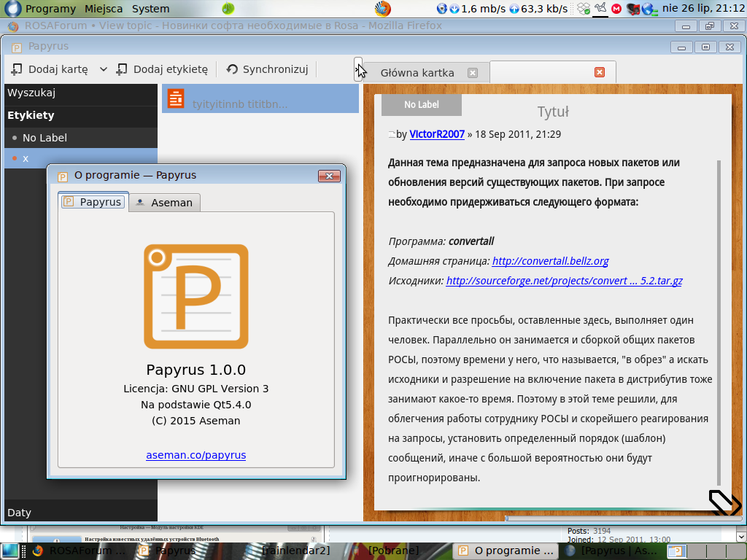
Task: Click the Papyrus version 1.0.0 text
Action: pyautogui.click(x=196, y=370)
